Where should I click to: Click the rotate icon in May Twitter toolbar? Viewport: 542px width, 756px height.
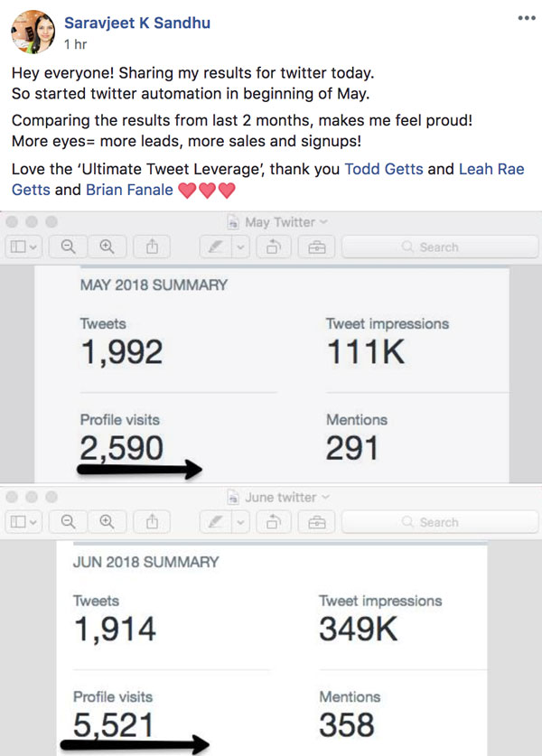pos(274,247)
